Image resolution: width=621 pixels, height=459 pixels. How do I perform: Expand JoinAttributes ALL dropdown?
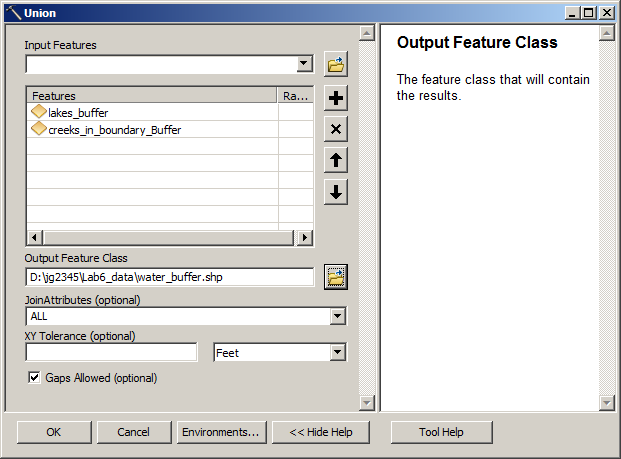pyautogui.click(x=337, y=316)
